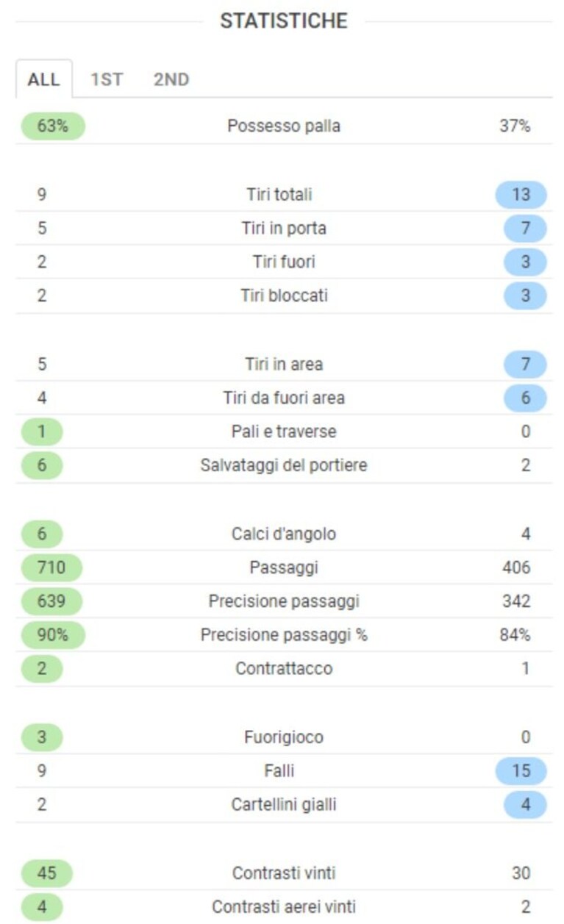The width and height of the screenshot is (564, 924).
Task: Click the green 3 Fuorigioco badge
Action: [x=42, y=737]
